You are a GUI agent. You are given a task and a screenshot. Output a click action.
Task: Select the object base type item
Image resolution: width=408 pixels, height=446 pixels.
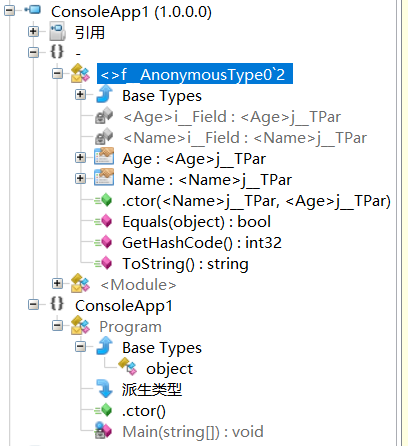click(x=169, y=369)
